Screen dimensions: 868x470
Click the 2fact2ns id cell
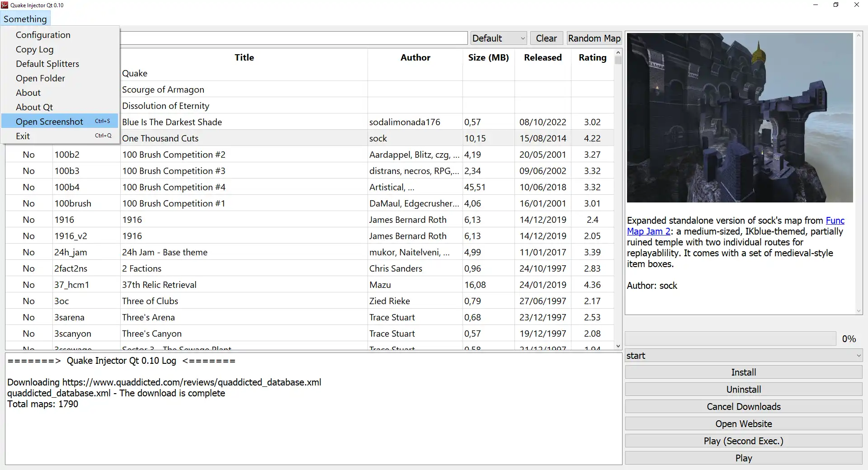(86, 268)
